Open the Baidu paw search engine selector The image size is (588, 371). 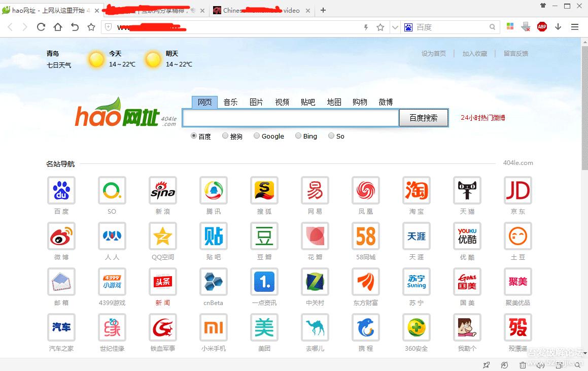[x=408, y=27]
